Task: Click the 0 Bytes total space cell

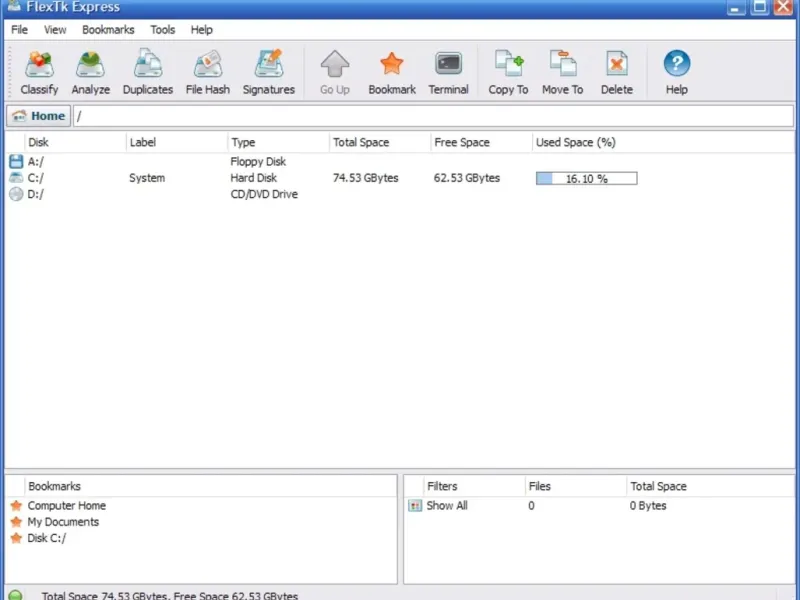Action: coord(648,506)
